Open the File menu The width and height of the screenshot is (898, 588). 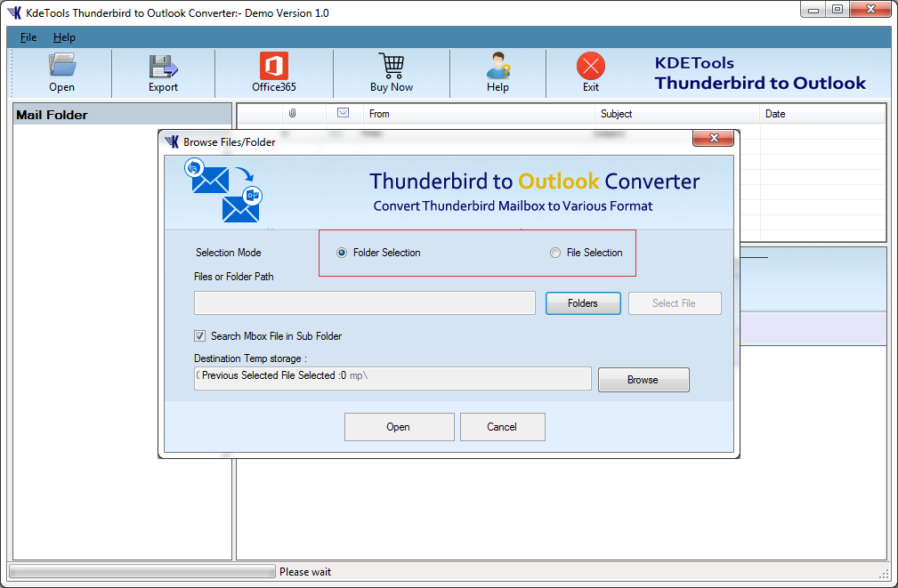tap(28, 37)
